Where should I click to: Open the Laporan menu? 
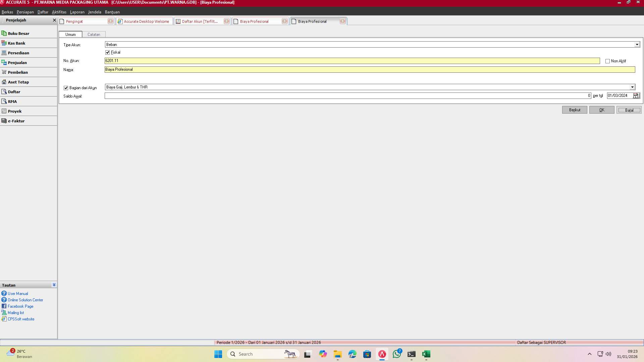point(77,12)
